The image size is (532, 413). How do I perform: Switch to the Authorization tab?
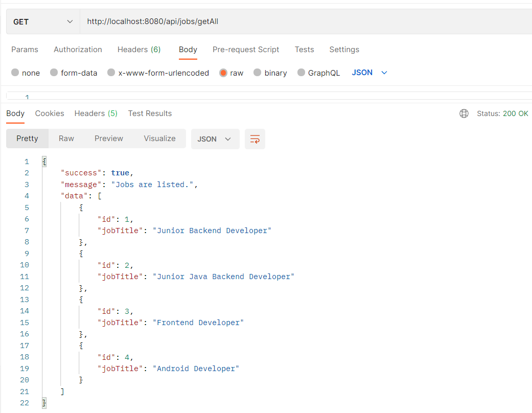(78, 50)
